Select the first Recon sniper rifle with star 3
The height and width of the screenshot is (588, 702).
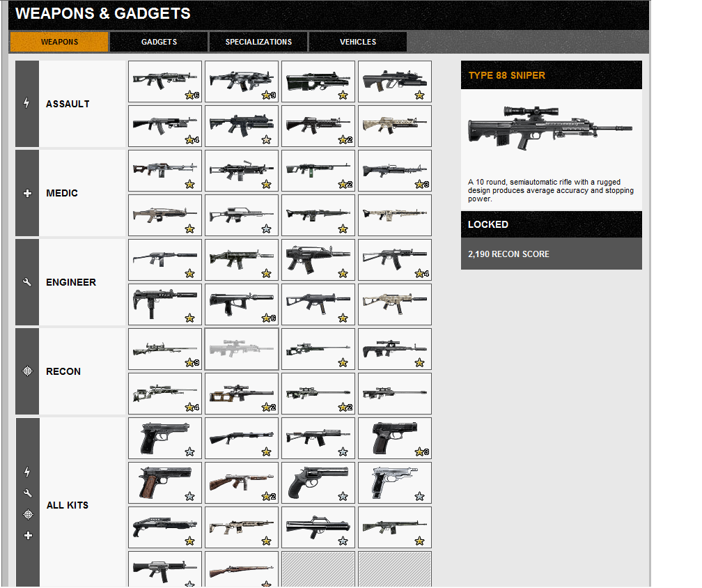click(165, 349)
